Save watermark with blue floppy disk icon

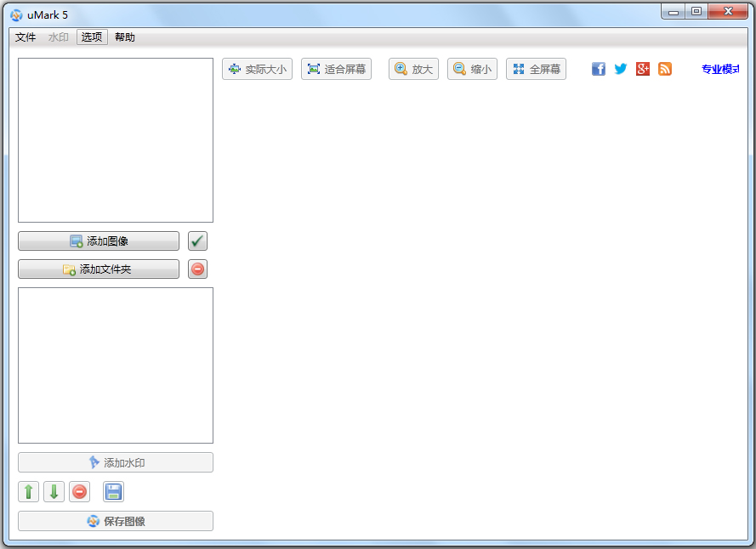click(113, 492)
